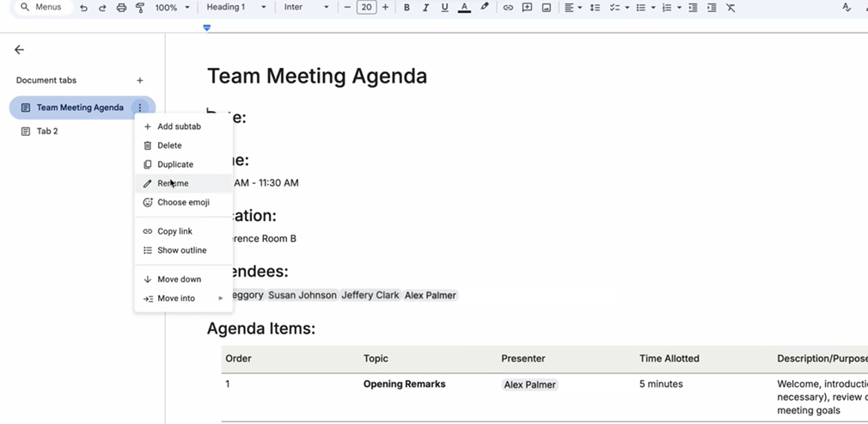Decrease font size with minus button
The width and height of the screenshot is (868, 424).
click(x=347, y=7)
